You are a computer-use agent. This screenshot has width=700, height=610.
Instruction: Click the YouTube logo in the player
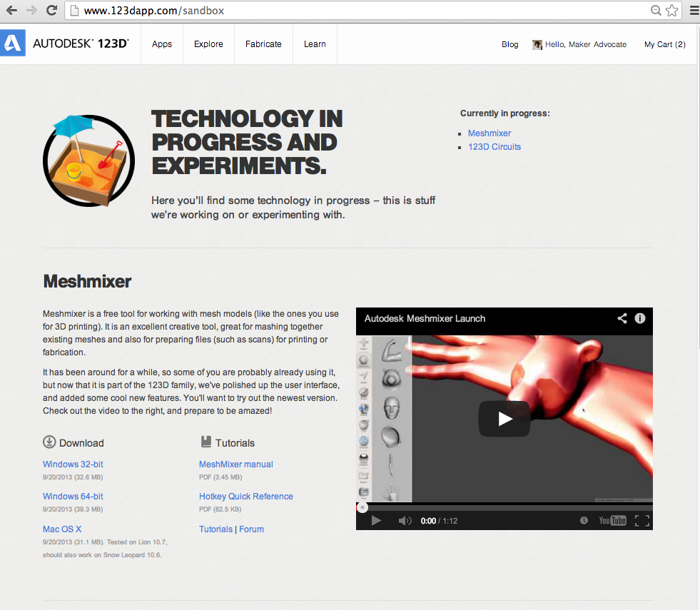coord(612,520)
